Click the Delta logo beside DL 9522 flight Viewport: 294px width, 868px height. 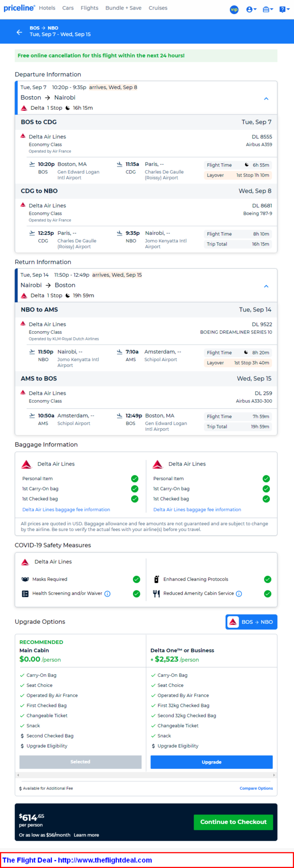(23, 324)
